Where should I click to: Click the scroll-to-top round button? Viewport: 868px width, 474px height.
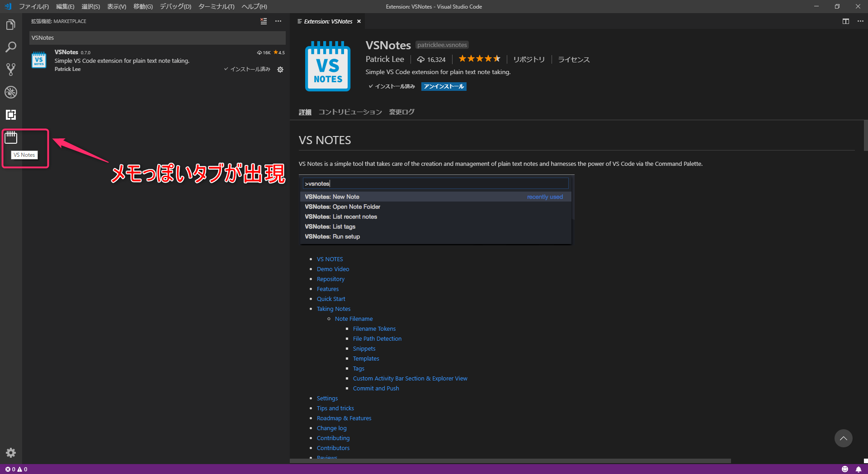pyautogui.click(x=843, y=438)
